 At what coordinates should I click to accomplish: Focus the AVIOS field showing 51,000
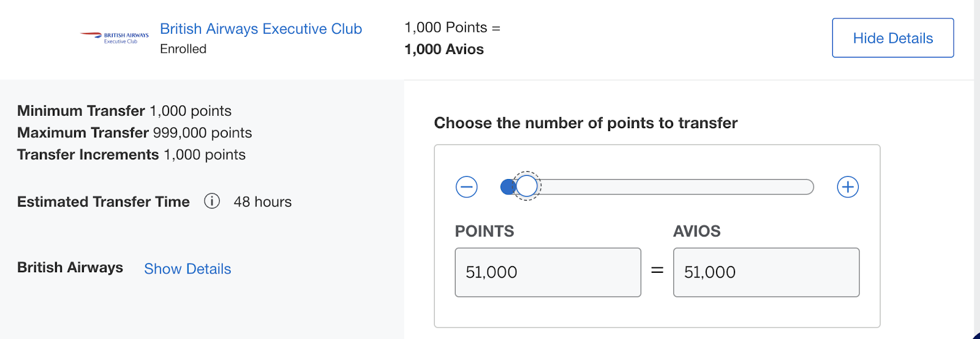click(x=766, y=272)
